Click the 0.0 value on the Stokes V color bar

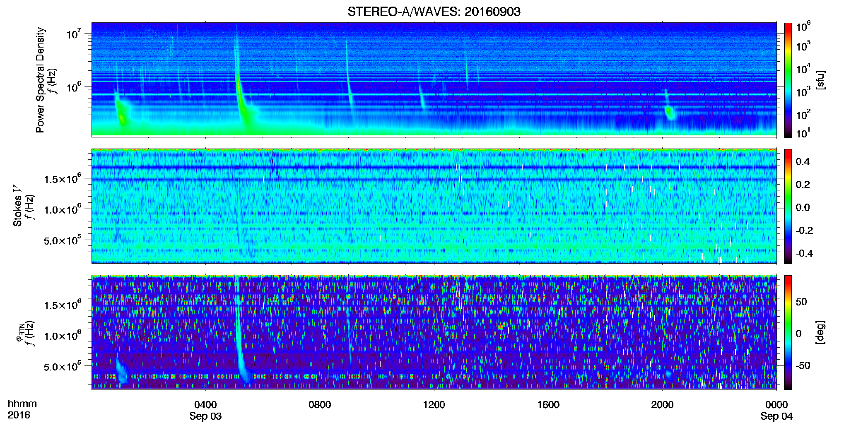[x=803, y=207]
